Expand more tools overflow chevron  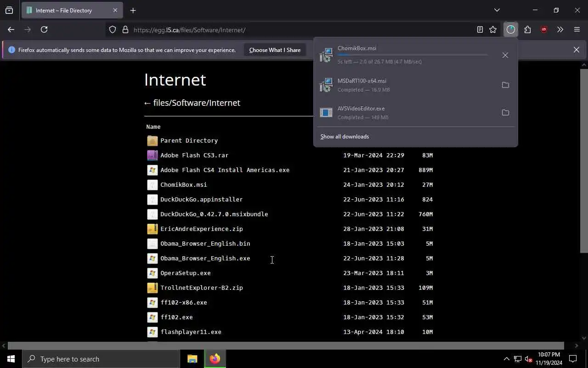tap(560, 29)
